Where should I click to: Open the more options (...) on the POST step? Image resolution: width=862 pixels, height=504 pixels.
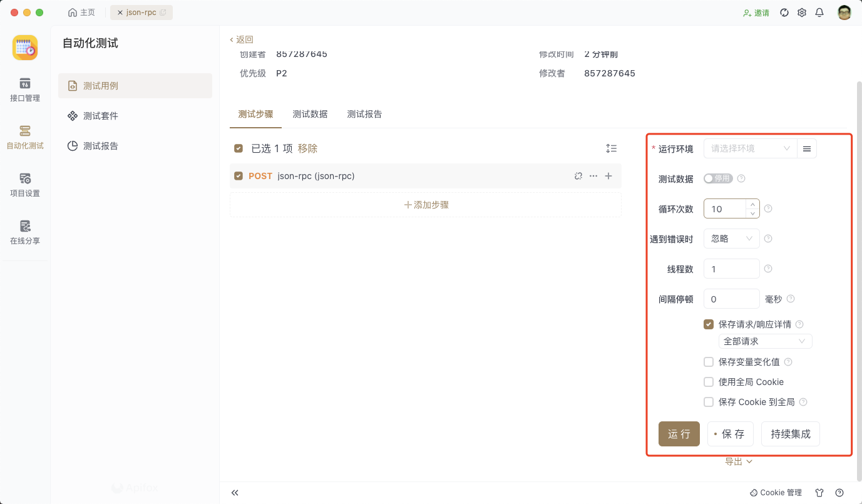[593, 176]
